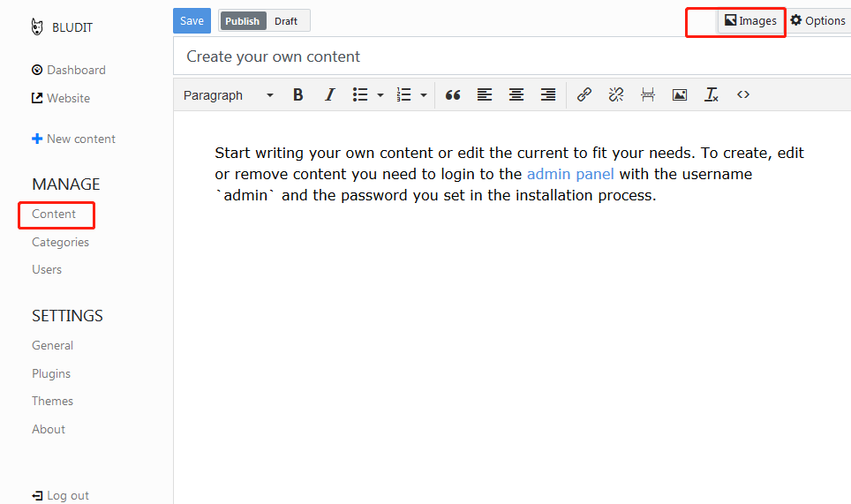851x504 pixels.
Task: Open the About page
Action: (49, 429)
